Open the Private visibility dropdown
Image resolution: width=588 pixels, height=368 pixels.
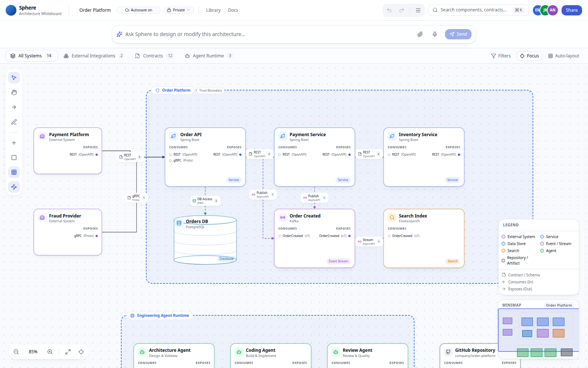click(179, 10)
